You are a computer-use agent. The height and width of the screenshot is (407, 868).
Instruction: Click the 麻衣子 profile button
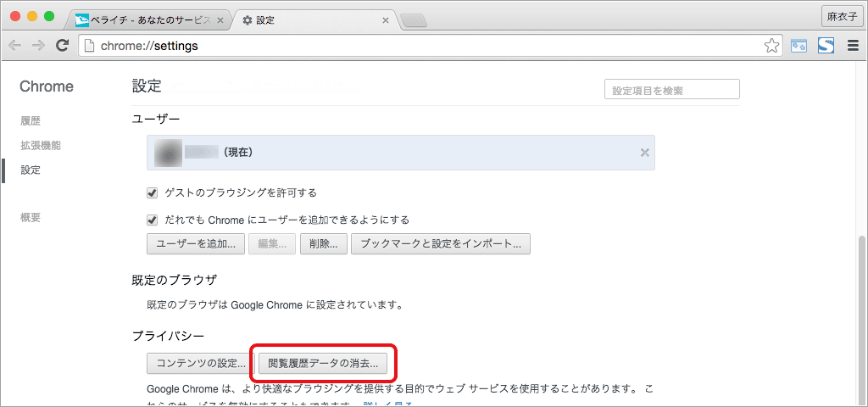coord(841,17)
